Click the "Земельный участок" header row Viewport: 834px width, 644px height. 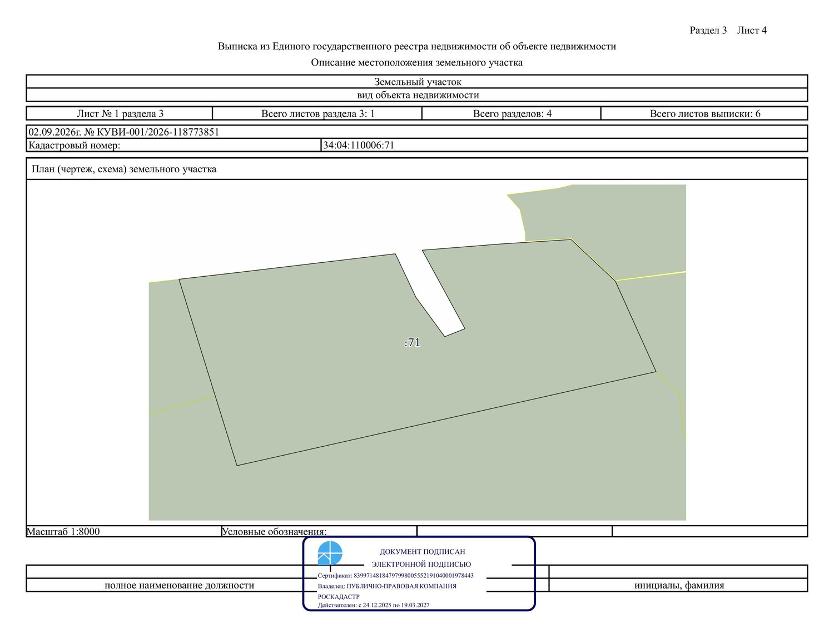(x=417, y=82)
